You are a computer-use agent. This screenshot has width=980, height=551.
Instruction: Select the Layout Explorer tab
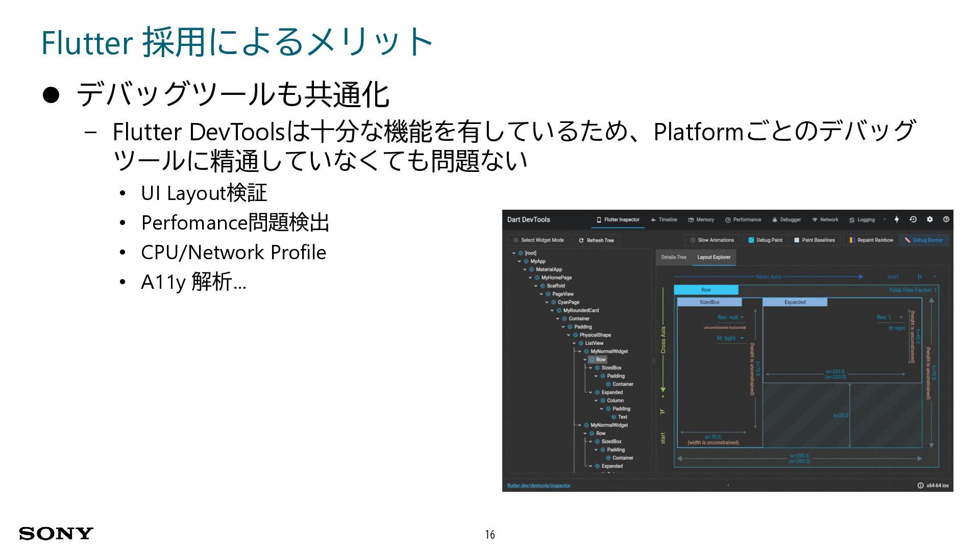pos(714,257)
